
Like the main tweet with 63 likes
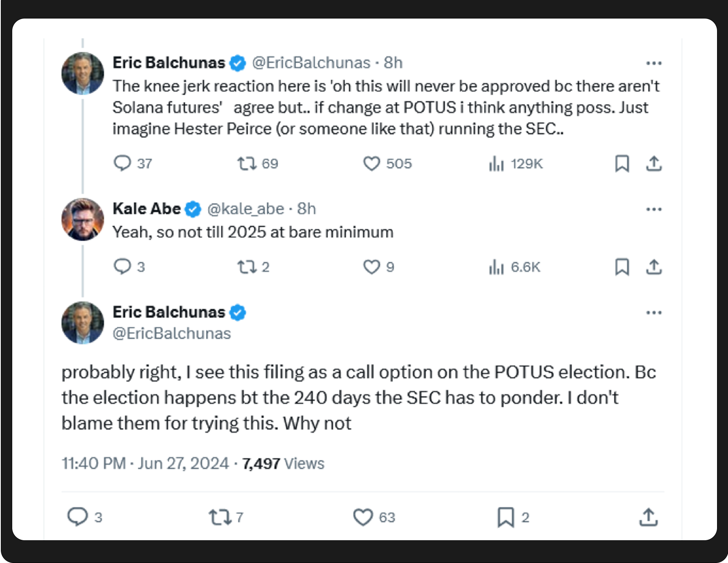[x=363, y=517]
